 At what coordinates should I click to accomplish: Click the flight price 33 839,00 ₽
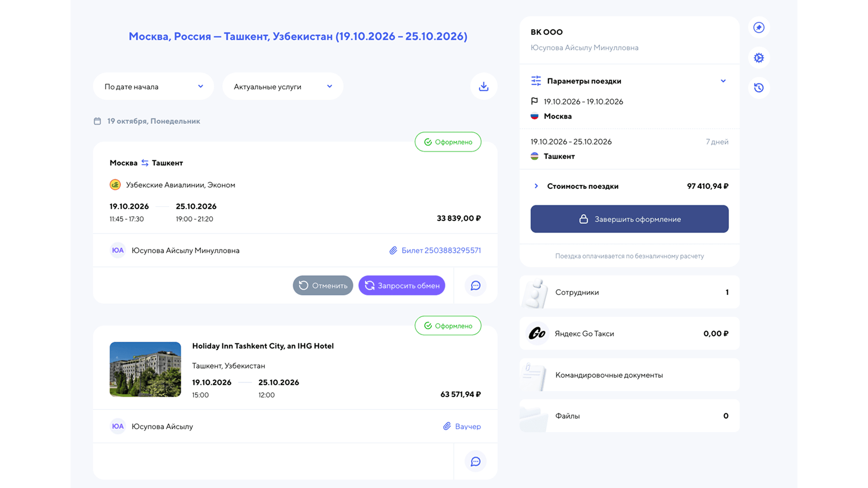458,218
